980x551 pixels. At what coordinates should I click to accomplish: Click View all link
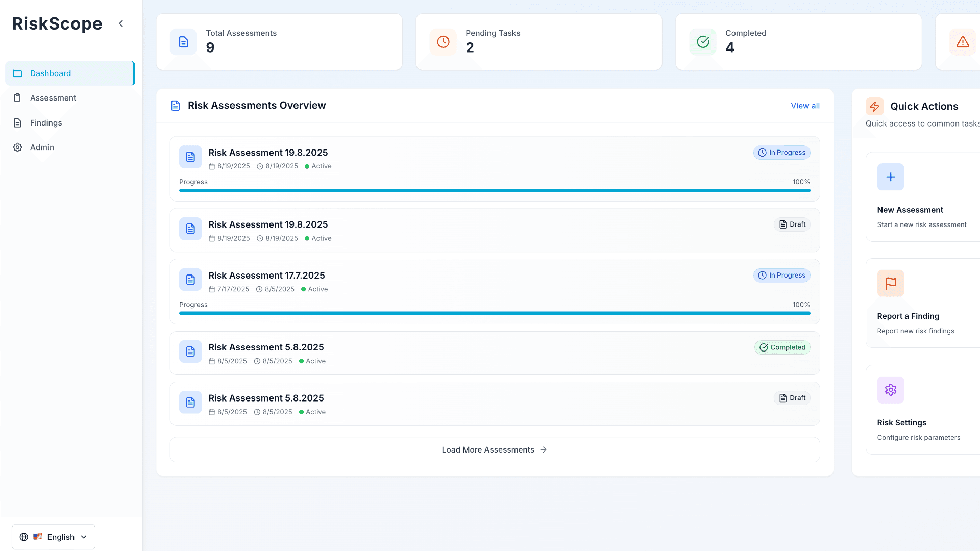click(x=805, y=106)
